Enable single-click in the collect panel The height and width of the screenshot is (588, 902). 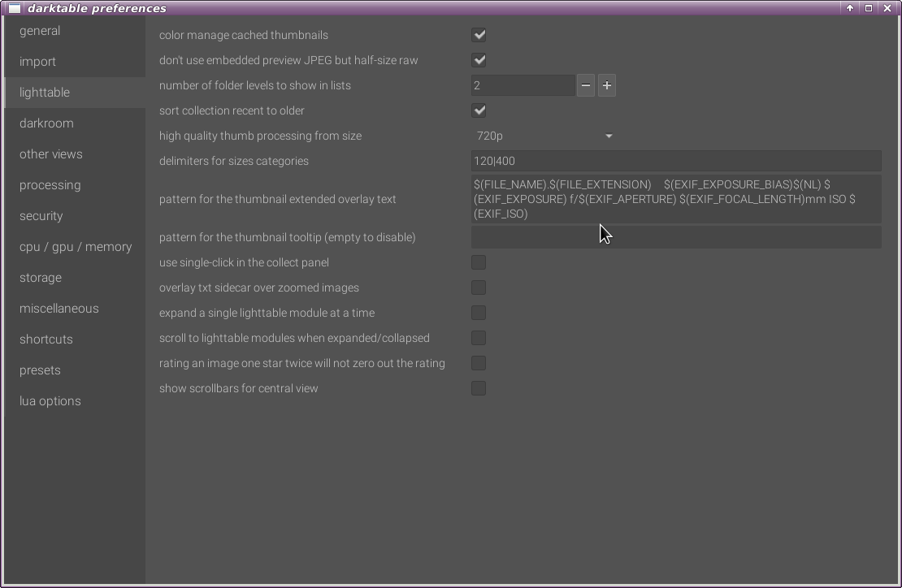(x=479, y=262)
